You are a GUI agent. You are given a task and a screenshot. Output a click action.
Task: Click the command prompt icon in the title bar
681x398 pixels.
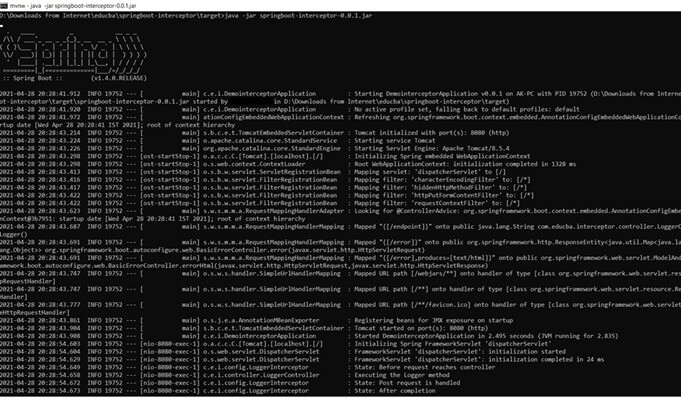click(3, 6)
